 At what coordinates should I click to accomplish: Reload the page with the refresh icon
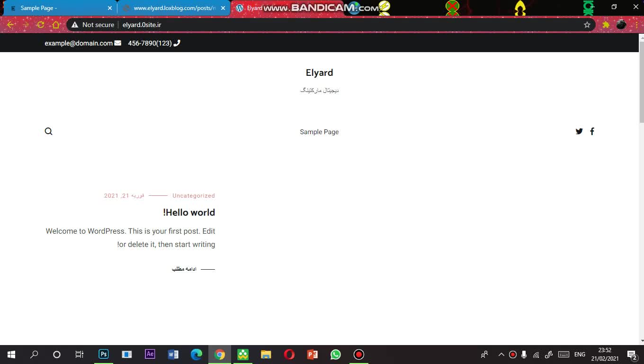pos(41,25)
